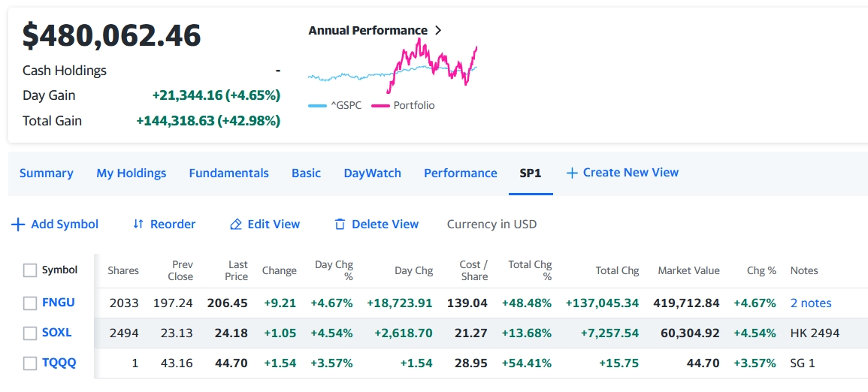Screen dimensions: 868x392
Task: Click the plus icon beside Add Symbol
Action: 18,225
